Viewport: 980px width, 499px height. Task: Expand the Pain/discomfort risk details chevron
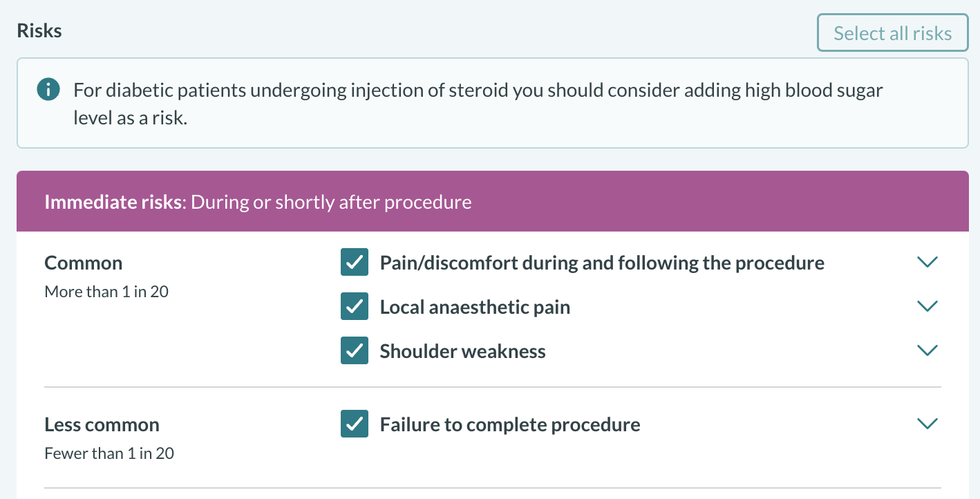click(x=927, y=263)
